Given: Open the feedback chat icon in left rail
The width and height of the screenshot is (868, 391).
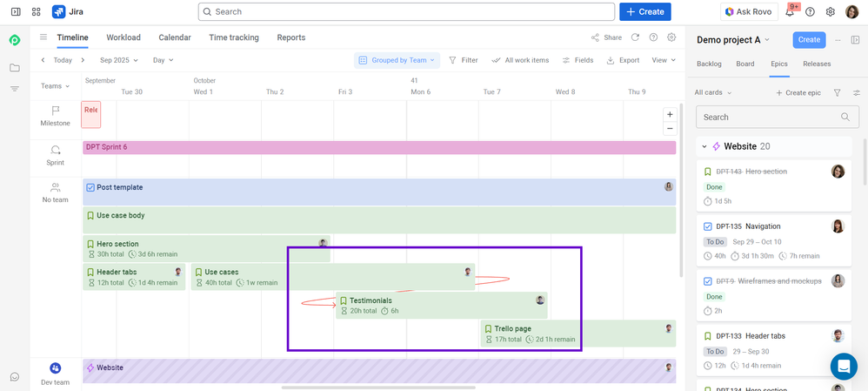Looking at the screenshot, I should click(15, 376).
